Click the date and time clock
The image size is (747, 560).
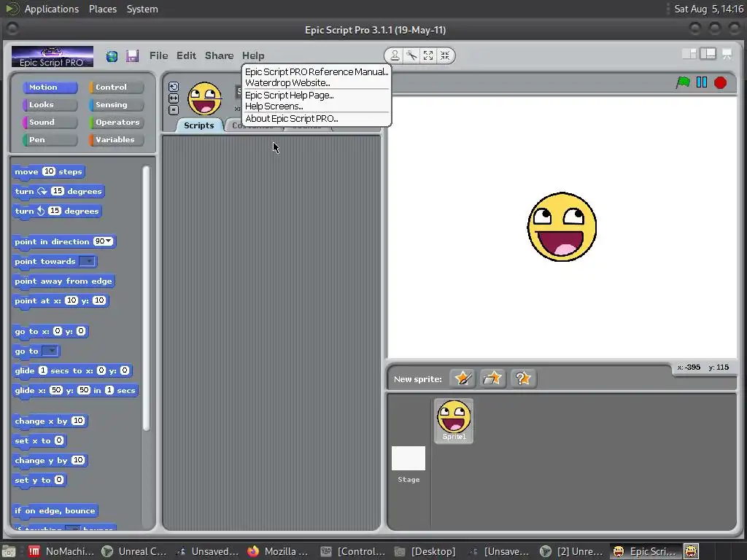tap(709, 9)
